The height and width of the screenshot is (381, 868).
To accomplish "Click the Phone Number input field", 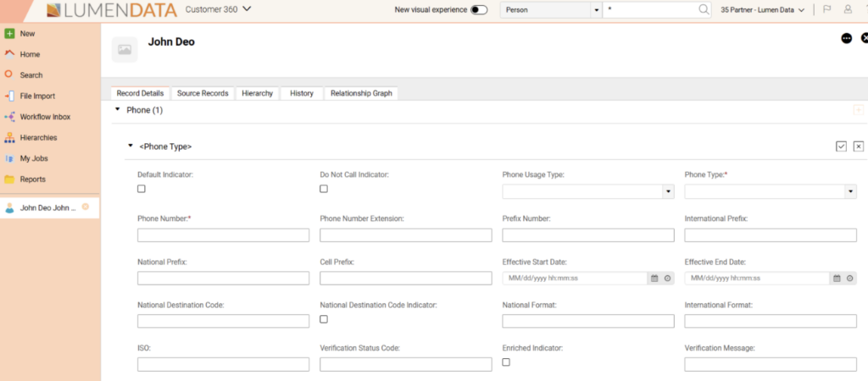I will pyautogui.click(x=223, y=235).
